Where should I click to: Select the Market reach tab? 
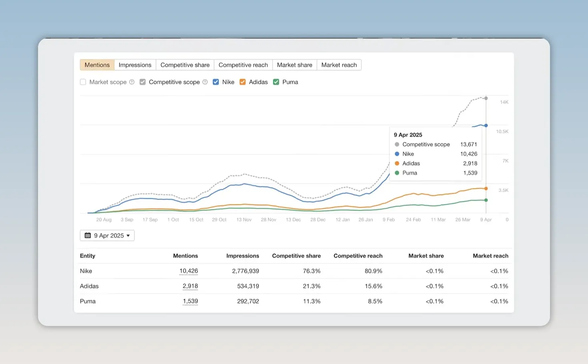coord(339,65)
